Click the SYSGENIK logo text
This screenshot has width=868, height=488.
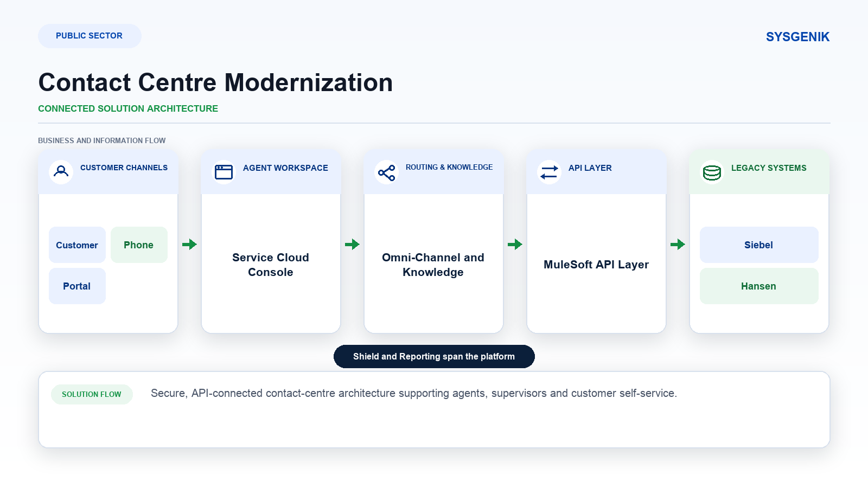coord(798,37)
